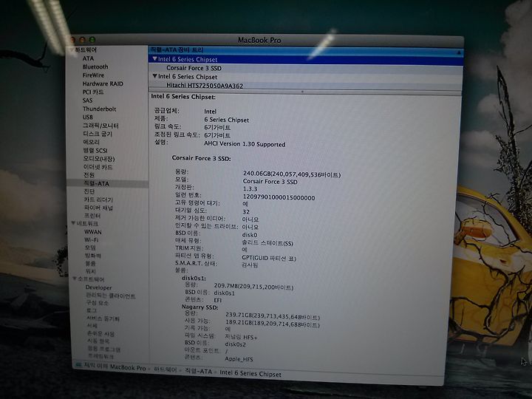The image size is (532, 399).
Task: Select Bluetooth in the sidebar
Action: pos(95,66)
